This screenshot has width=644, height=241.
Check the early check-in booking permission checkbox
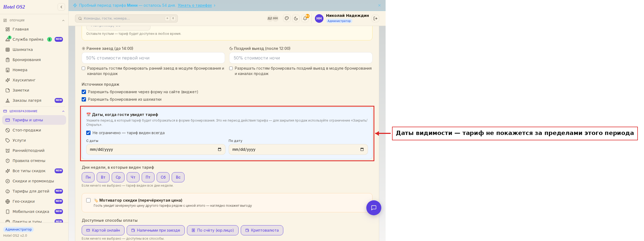pos(84,68)
